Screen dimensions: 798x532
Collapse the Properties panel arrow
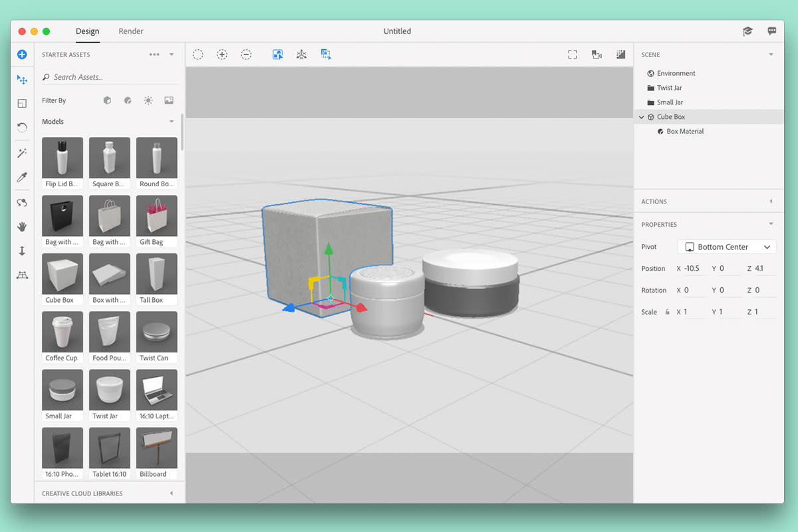coord(771,224)
